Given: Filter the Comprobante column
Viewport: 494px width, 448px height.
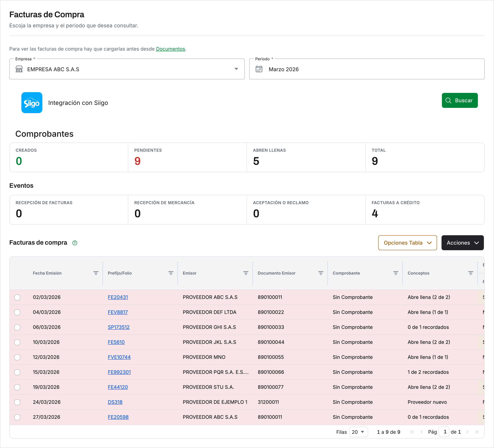Looking at the screenshot, I should [x=396, y=273].
